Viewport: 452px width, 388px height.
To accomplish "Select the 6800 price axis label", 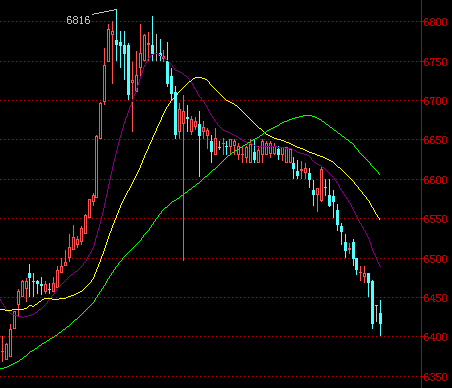I will coord(435,22).
